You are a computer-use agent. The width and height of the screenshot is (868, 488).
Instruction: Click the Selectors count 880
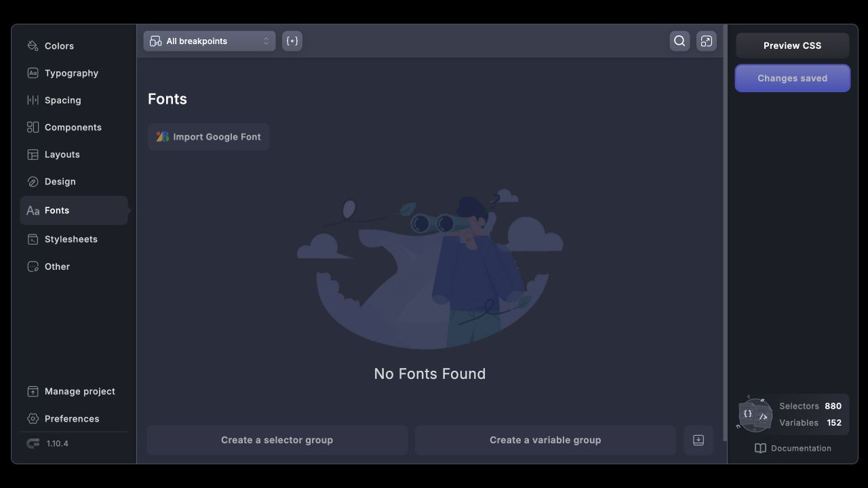click(833, 407)
